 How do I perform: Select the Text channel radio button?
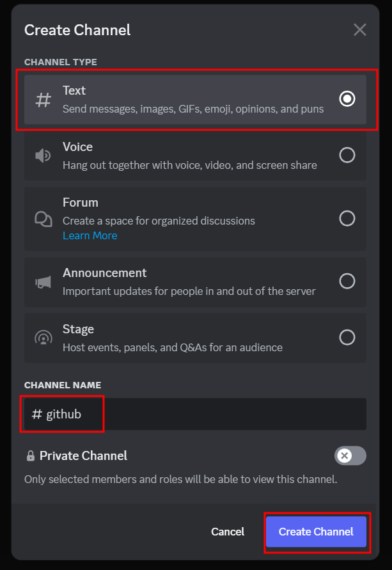click(x=347, y=99)
